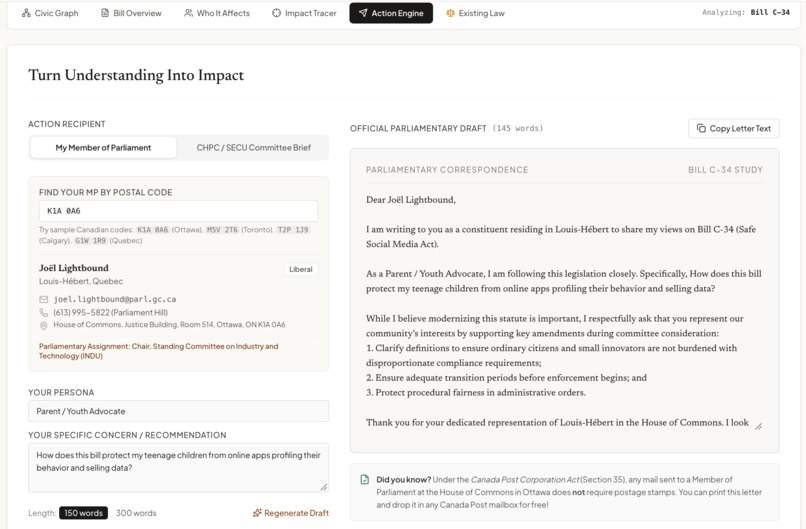
Task: Open the Who It Affects tab
Action: 217,13
